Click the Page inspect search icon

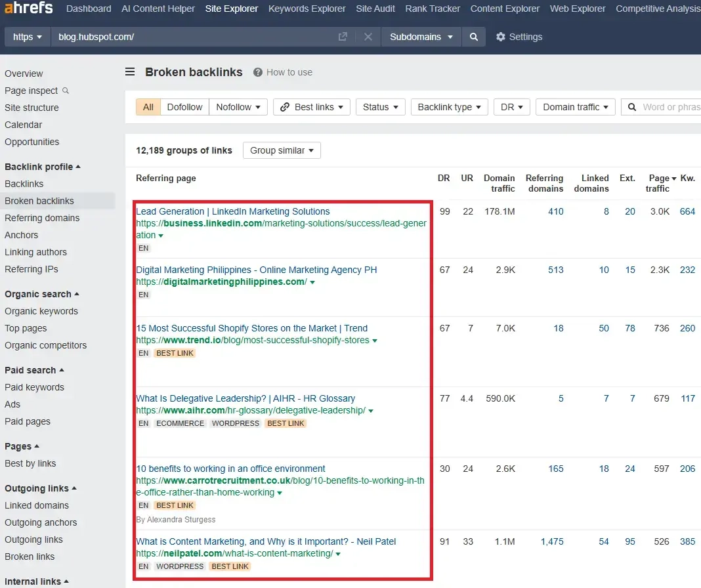[x=66, y=91]
